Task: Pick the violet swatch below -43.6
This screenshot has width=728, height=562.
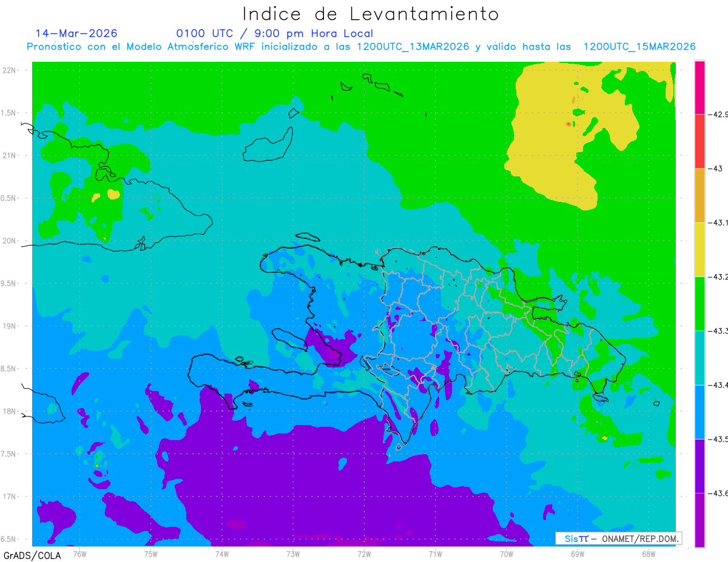Action: pyautogui.click(x=699, y=520)
